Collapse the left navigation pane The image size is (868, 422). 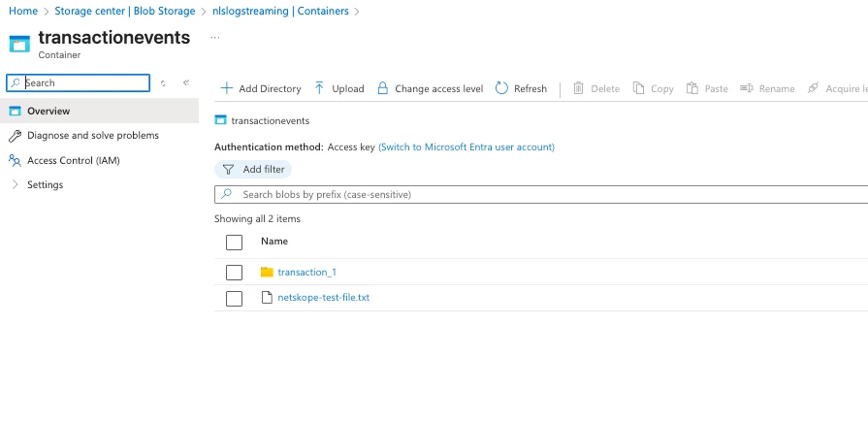[x=186, y=83]
